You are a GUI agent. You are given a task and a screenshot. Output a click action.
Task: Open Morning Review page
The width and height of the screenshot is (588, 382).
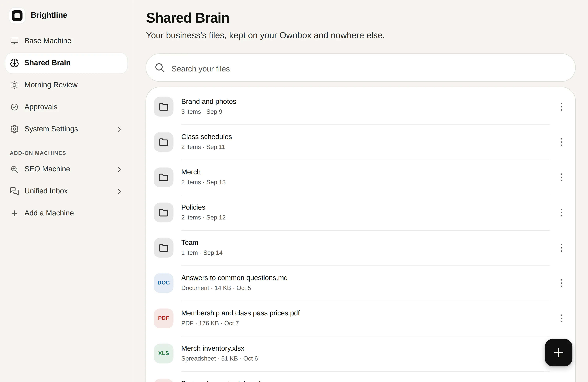pos(66,85)
